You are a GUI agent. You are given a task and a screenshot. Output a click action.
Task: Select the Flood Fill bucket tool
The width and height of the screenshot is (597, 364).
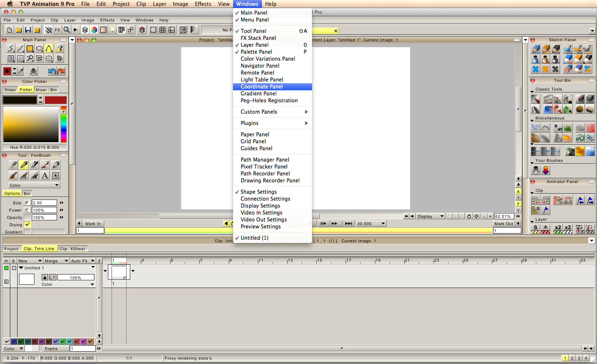(x=59, y=48)
